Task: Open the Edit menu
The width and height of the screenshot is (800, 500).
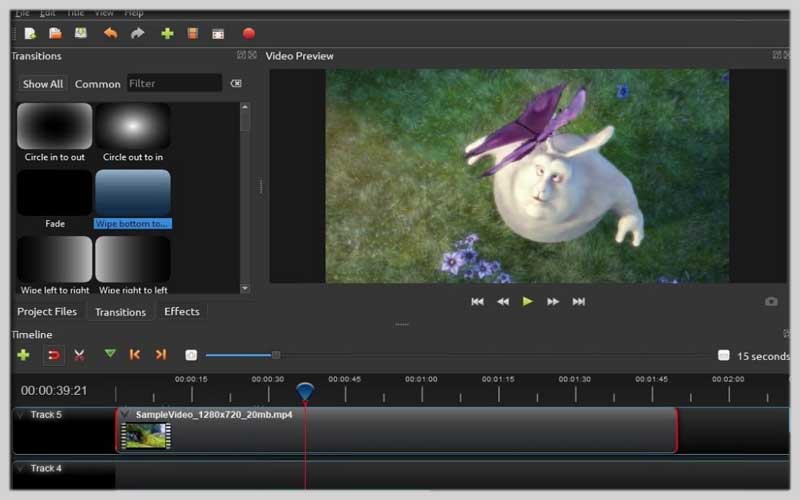Action: (x=47, y=13)
